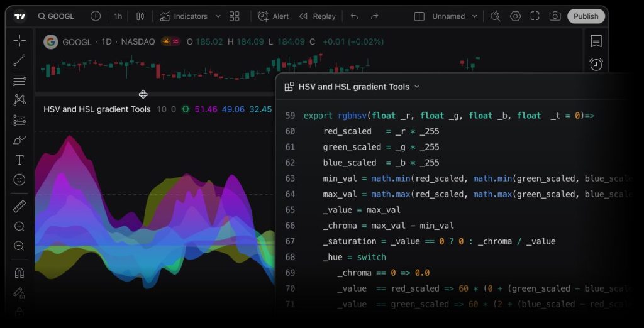Open the Fibonacci retracement tool
The image size is (644, 328).
19,80
